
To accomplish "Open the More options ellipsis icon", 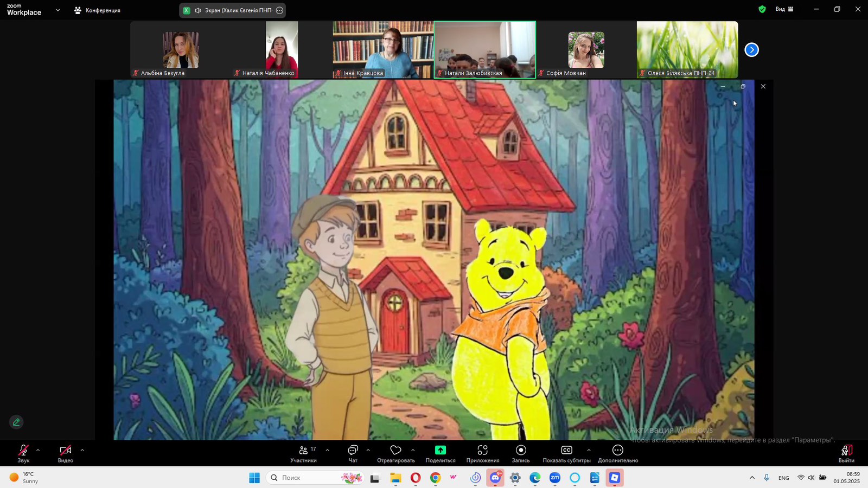I will pyautogui.click(x=617, y=451).
